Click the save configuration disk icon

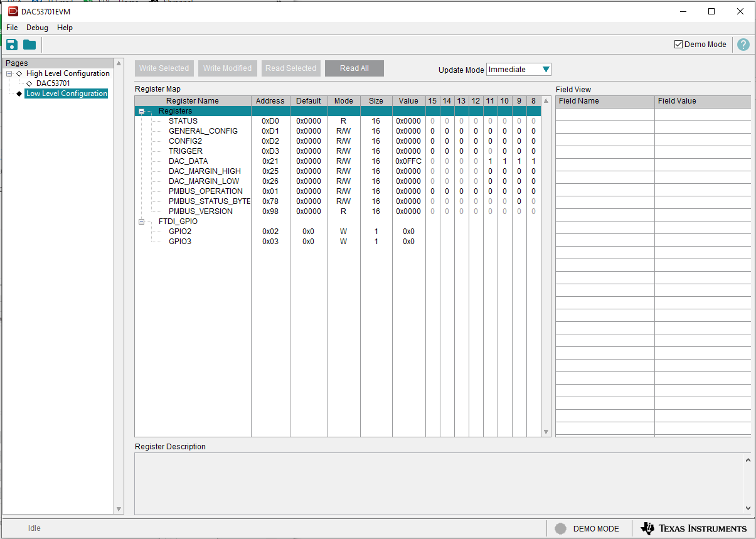coord(11,45)
